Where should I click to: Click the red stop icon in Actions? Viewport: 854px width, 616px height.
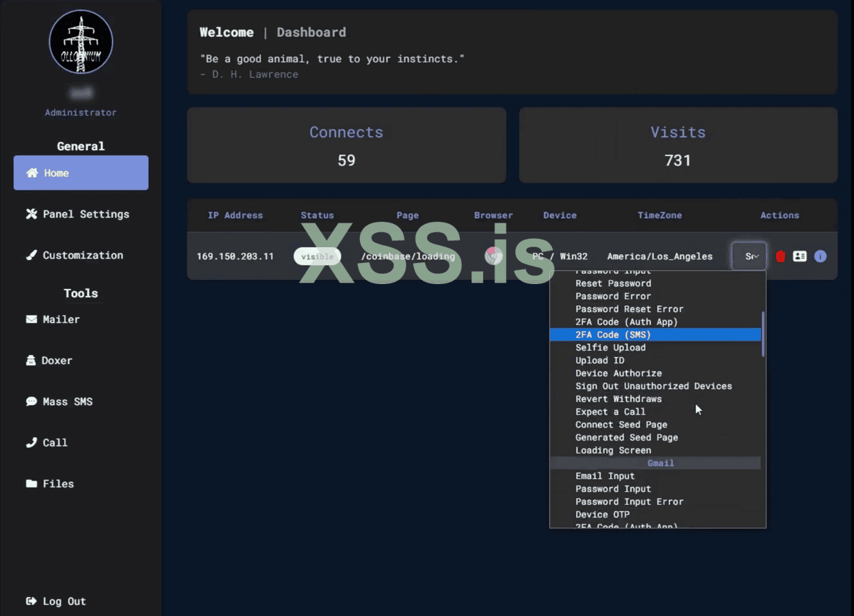click(780, 256)
